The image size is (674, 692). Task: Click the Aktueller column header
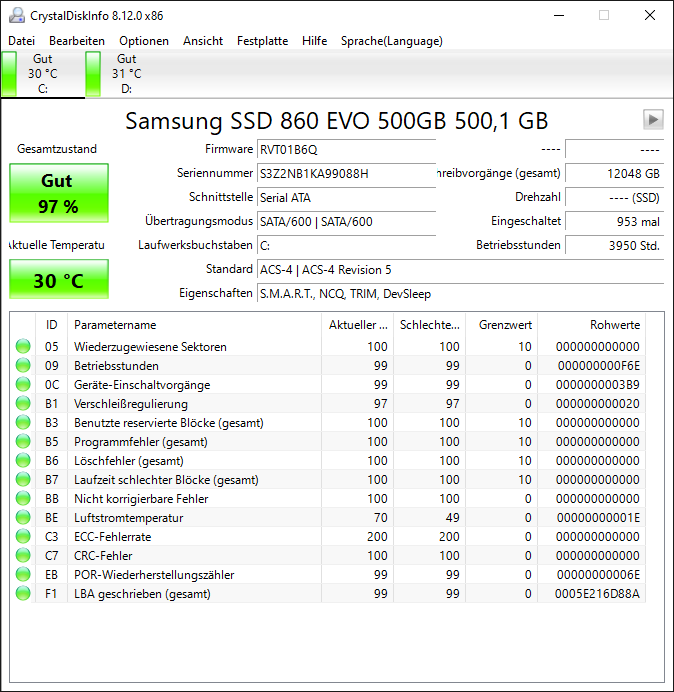point(358,325)
